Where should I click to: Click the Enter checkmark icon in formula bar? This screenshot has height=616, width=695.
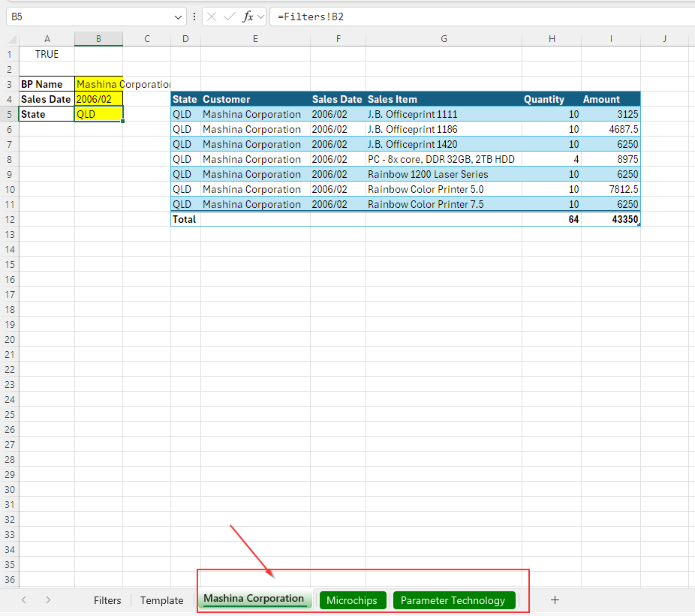[229, 17]
